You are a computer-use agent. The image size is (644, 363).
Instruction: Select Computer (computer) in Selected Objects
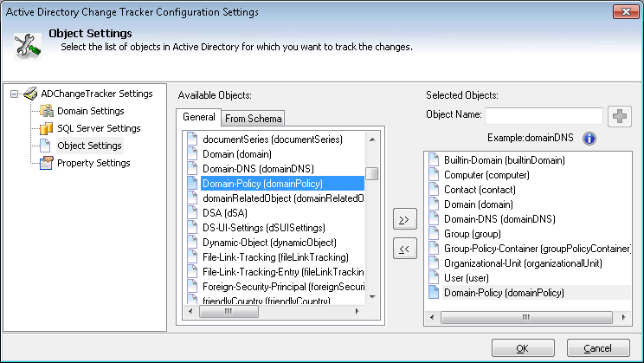[486, 175]
